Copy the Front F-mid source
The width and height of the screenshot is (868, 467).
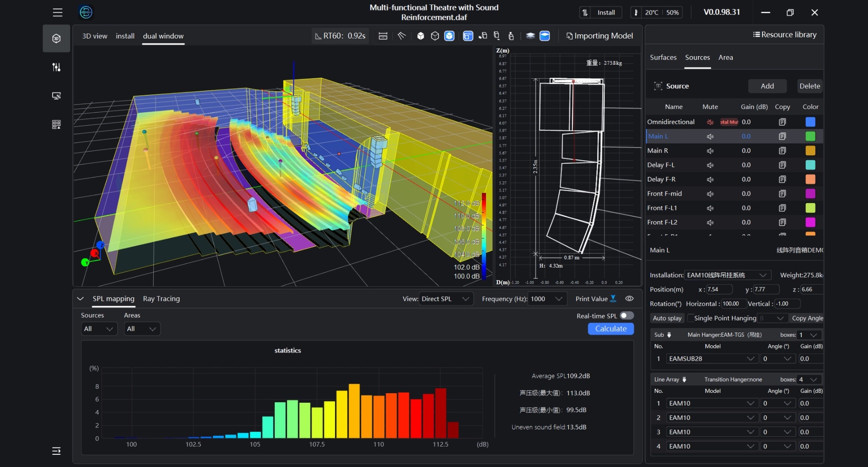pos(783,194)
